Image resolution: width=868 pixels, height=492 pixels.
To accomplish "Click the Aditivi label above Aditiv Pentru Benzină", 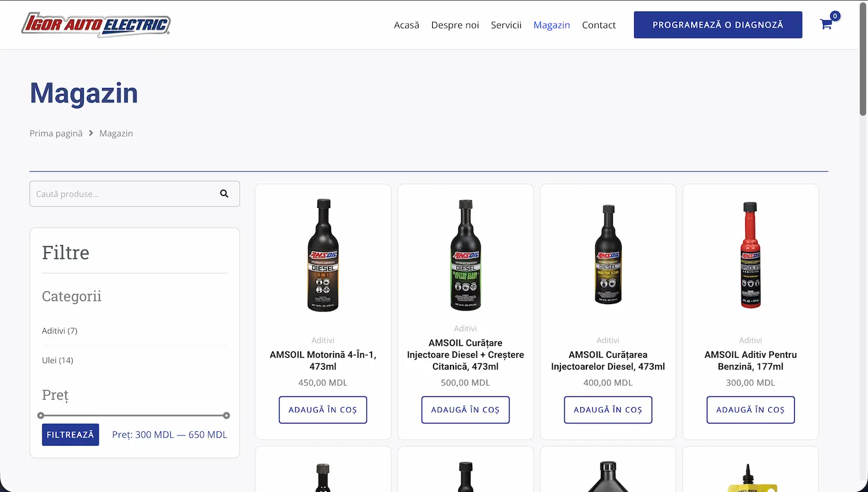I will point(750,340).
